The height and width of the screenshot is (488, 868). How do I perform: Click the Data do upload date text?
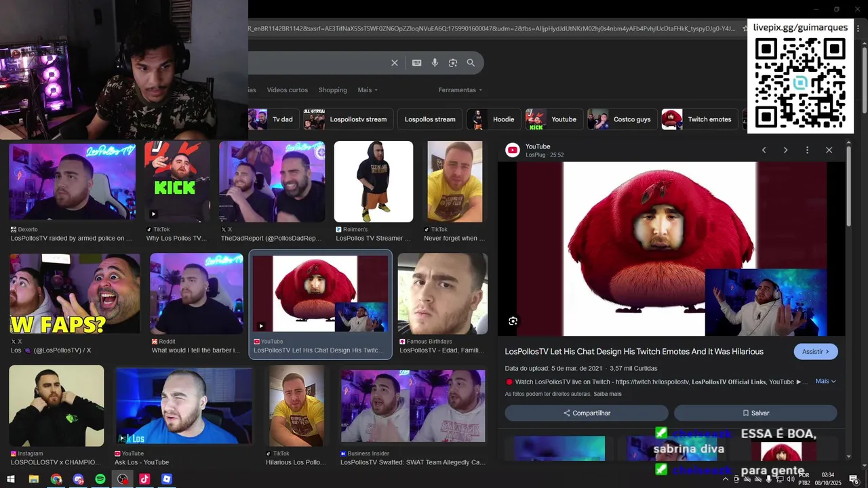[x=553, y=368]
